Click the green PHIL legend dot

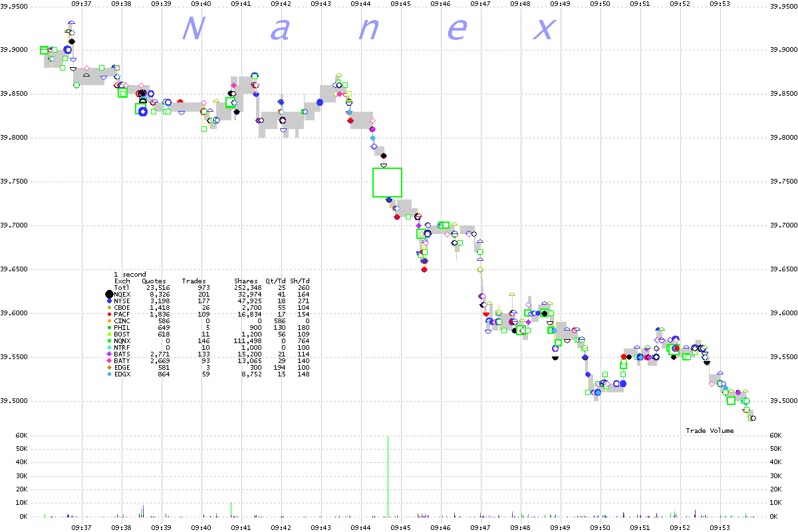[x=109, y=328]
